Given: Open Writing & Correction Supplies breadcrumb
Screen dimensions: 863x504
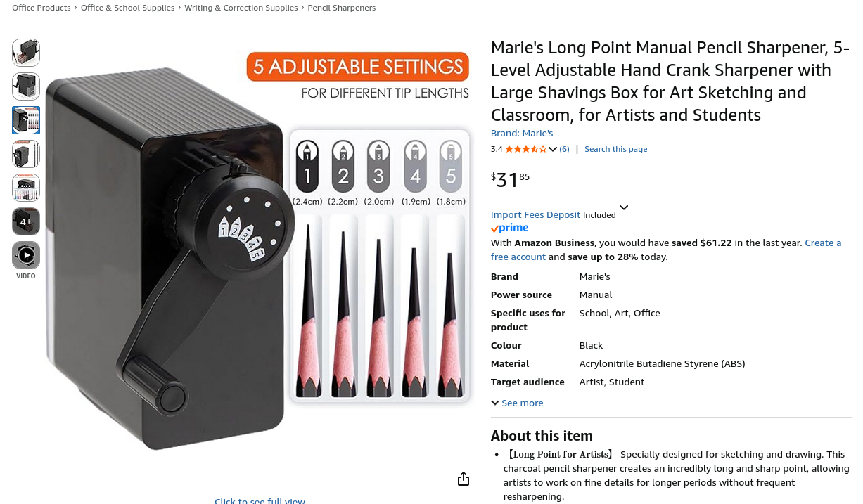Looking at the screenshot, I should (x=241, y=8).
